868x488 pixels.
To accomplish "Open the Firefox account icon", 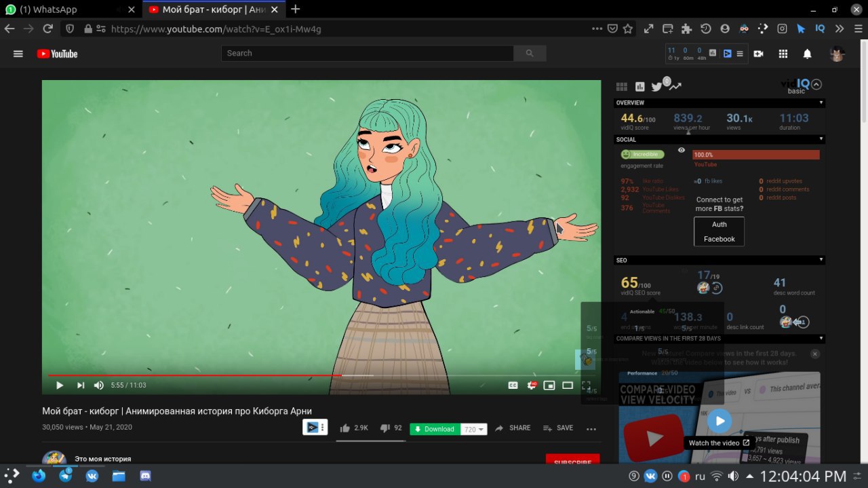I will point(725,29).
